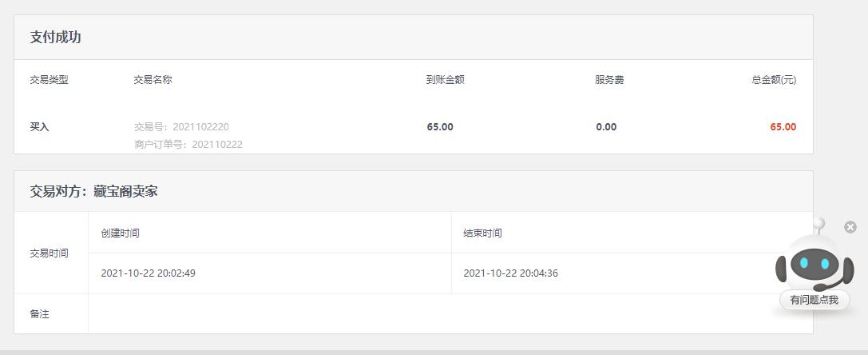Click the 有问题点我 help button

(814, 300)
